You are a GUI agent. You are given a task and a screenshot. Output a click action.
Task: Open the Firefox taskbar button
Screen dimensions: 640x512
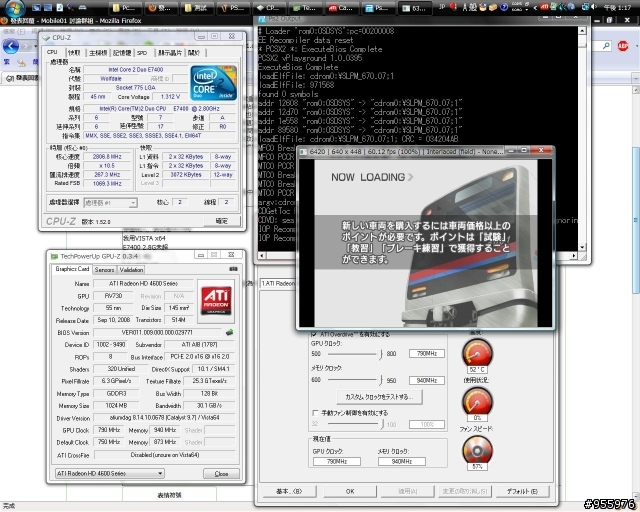[x=160, y=8]
